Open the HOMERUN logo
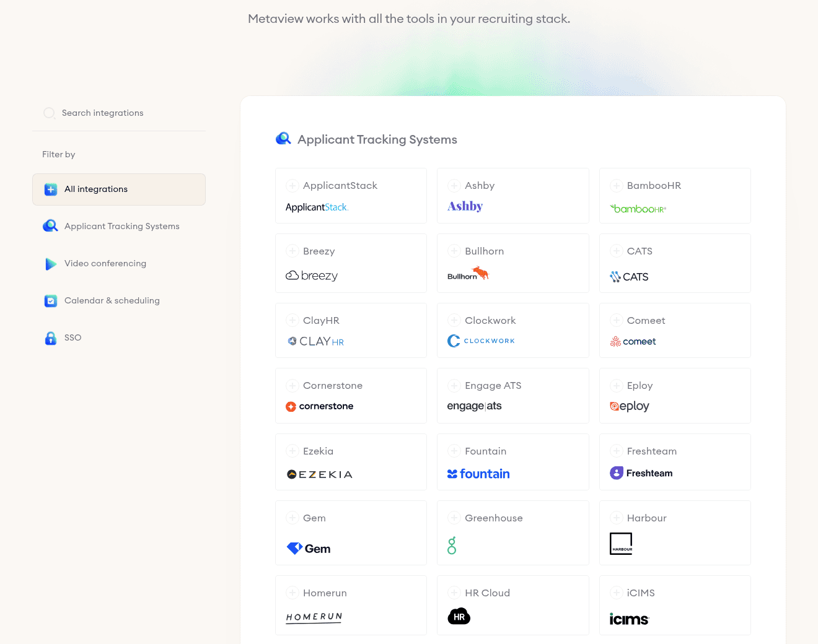The width and height of the screenshot is (818, 644). pyautogui.click(x=314, y=617)
